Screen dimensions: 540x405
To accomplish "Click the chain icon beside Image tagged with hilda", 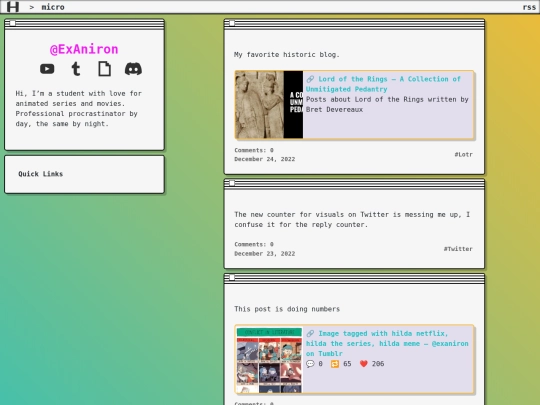I will [310, 333].
